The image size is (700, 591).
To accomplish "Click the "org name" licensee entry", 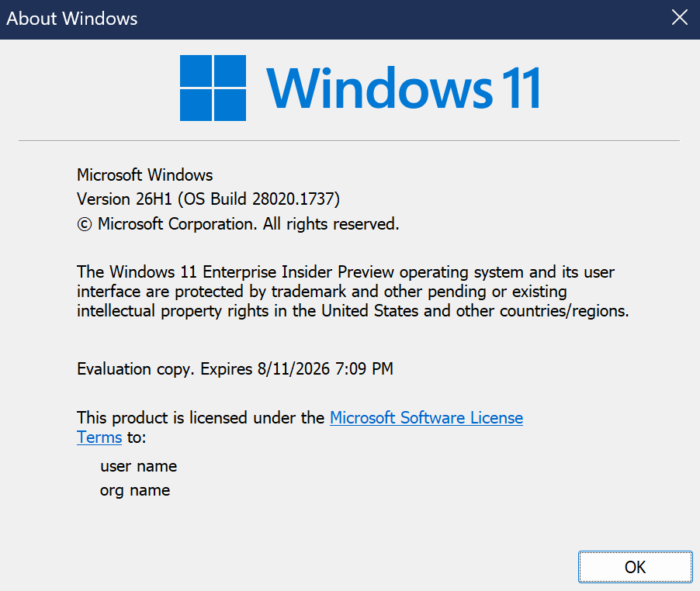I will click(135, 490).
